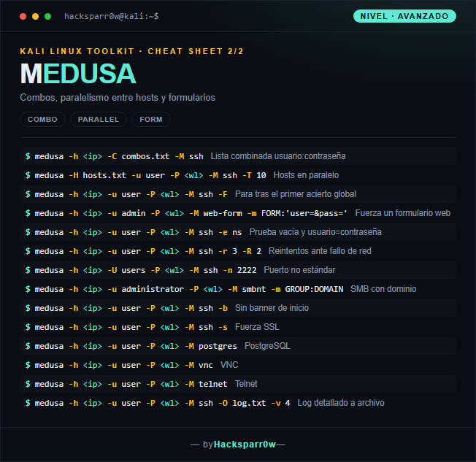476x462 pixels.
Task: Click the '-M vnc' command
Action: pos(119,365)
